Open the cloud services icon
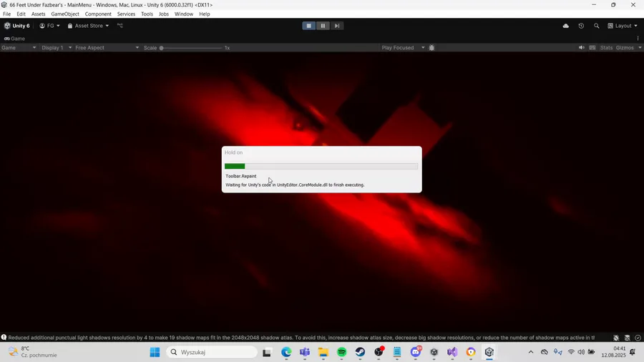This screenshot has width=644, height=362. coord(565,26)
